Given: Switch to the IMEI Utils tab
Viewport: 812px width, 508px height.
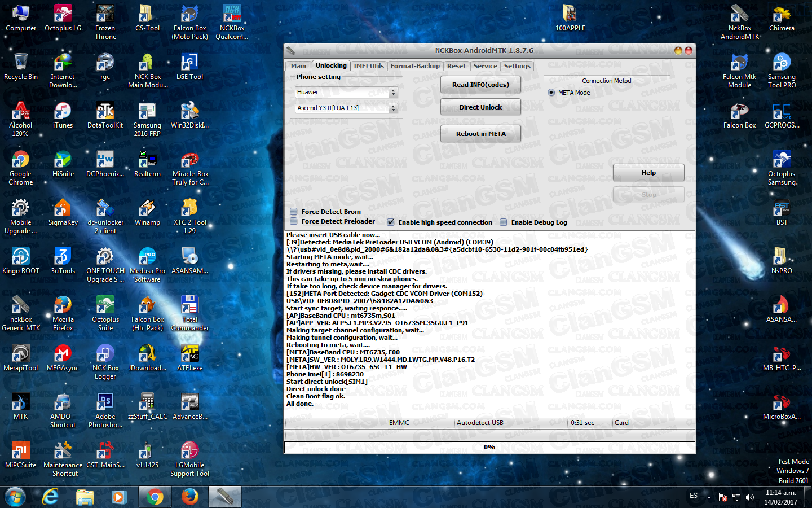Looking at the screenshot, I should tap(368, 66).
